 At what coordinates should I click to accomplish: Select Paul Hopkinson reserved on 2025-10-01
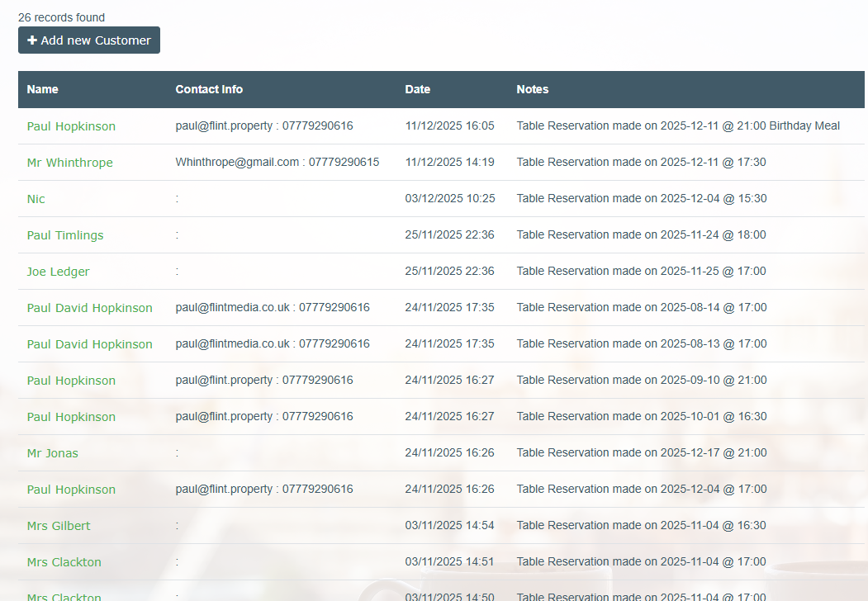point(71,417)
